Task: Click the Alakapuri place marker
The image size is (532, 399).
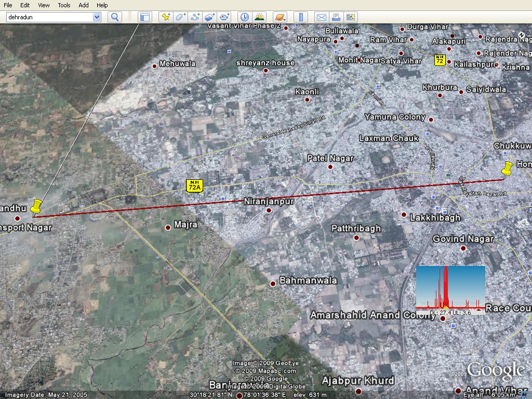Action: pyautogui.click(x=449, y=49)
